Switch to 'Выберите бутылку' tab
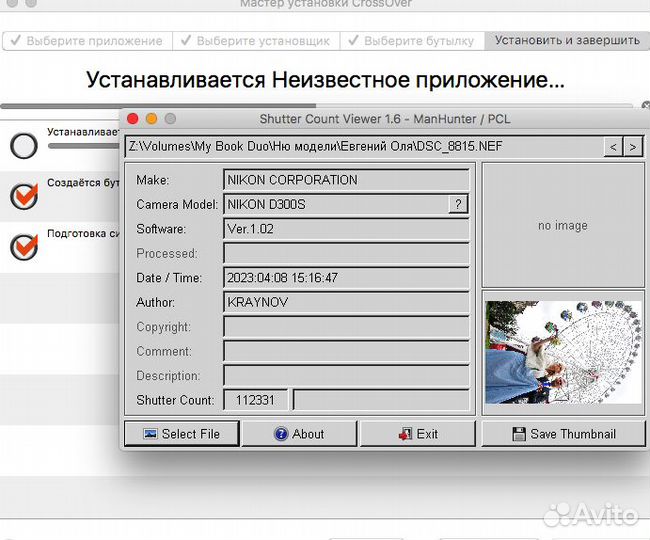The image size is (650, 540). tap(411, 41)
